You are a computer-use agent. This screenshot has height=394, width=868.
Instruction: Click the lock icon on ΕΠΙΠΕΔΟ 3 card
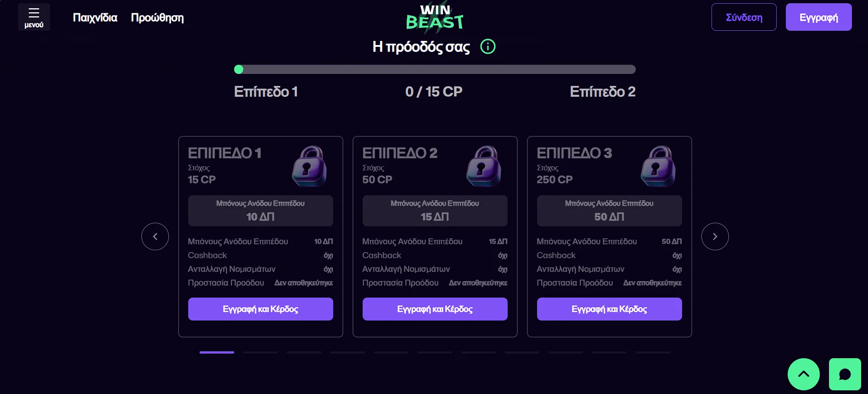click(658, 166)
